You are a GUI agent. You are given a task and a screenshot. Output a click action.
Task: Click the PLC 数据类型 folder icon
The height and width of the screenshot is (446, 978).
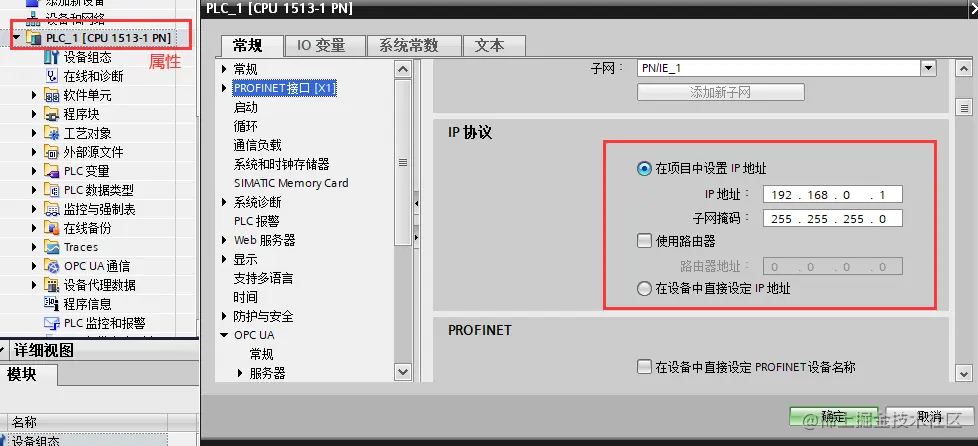pos(52,190)
